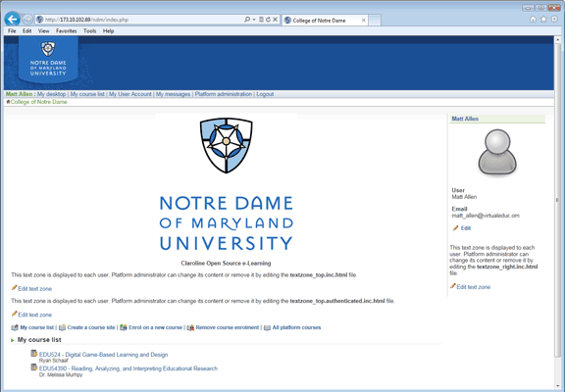Click Enrol on a new course icon
The height and width of the screenshot is (392, 565).
point(124,327)
